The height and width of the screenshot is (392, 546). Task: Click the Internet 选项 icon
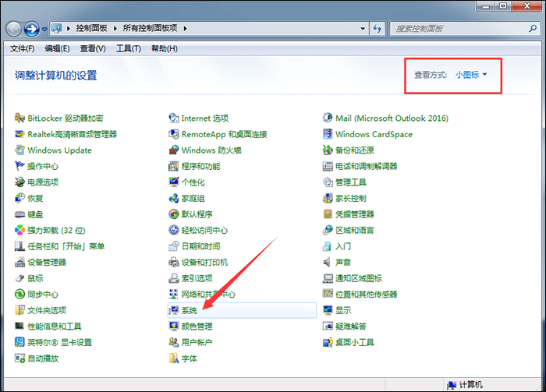point(173,118)
